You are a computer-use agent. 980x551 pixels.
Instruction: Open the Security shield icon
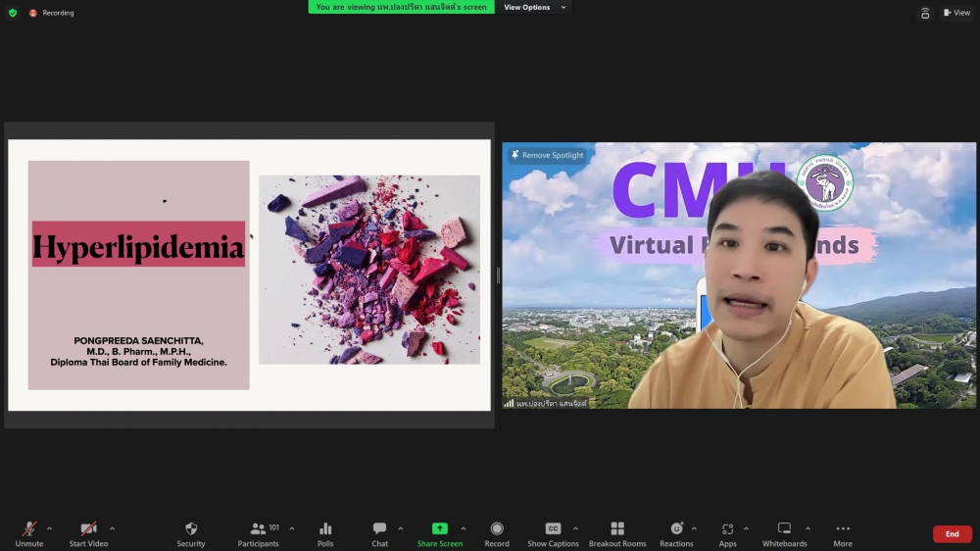pyautogui.click(x=191, y=529)
